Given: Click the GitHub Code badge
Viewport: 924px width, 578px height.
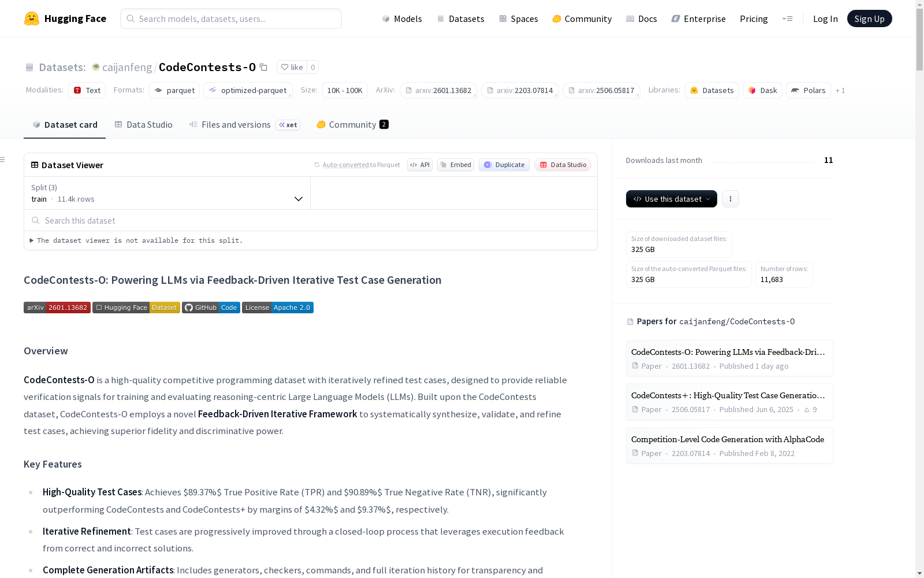Looking at the screenshot, I should (211, 307).
